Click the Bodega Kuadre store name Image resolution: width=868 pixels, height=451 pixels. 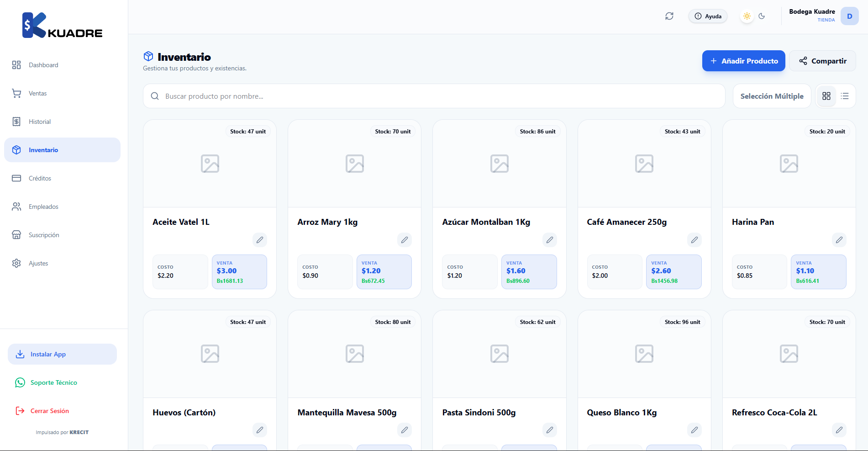tap(812, 12)
